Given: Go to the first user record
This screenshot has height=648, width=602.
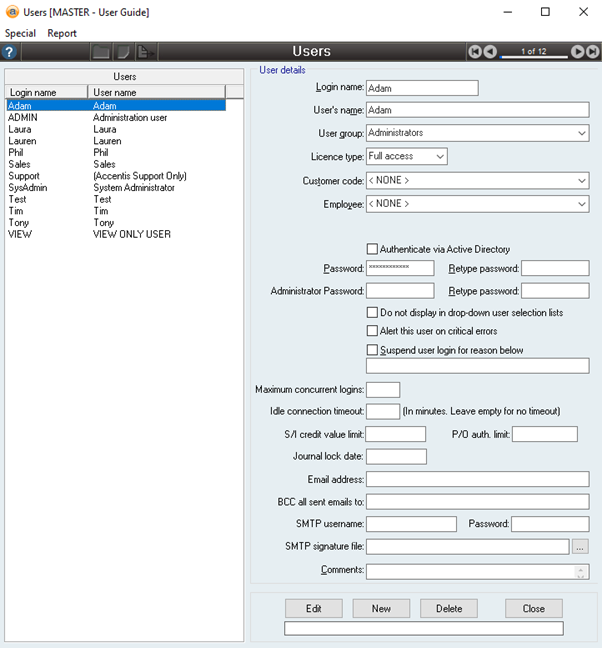Looking at the screenshot, I should [x=475, y=51].
